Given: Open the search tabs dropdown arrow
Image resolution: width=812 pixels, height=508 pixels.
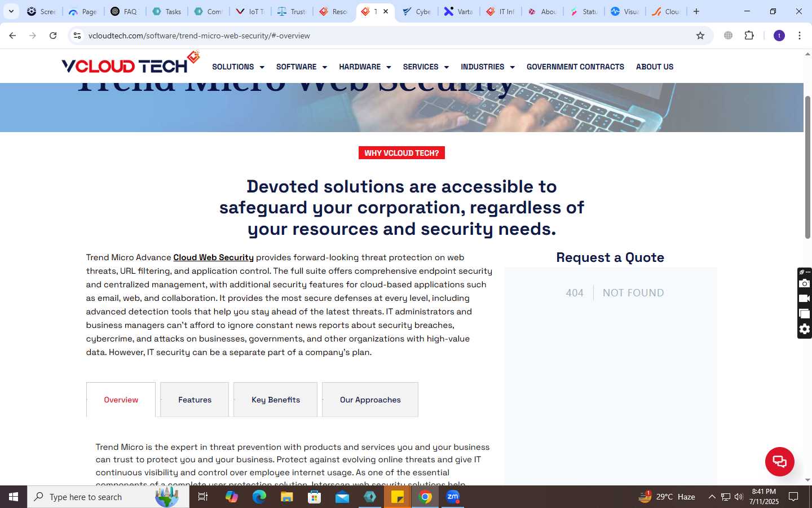Looking at the screenshot, I should click(x=11, y=11).
